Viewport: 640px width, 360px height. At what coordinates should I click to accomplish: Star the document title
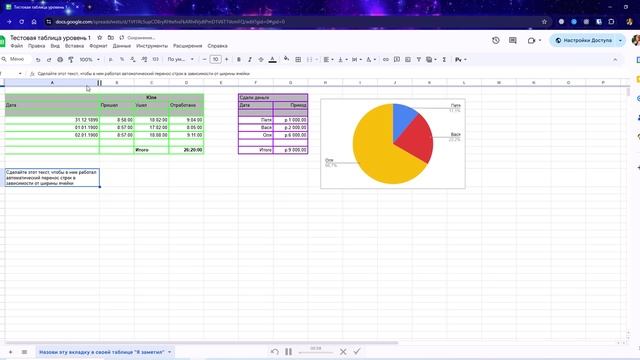(x=100, y=38)
